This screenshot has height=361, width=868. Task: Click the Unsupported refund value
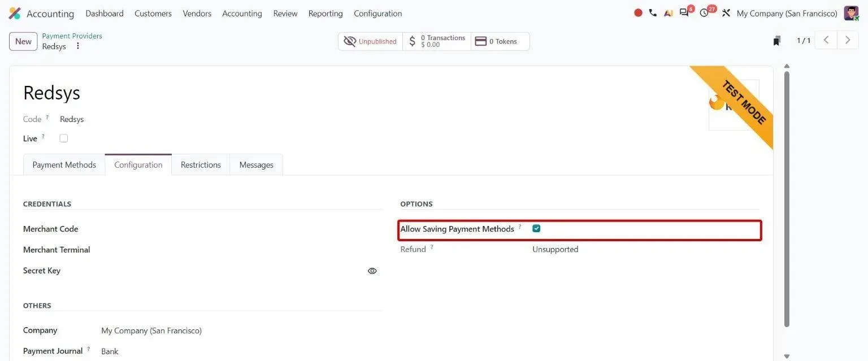tap(555, 249)
